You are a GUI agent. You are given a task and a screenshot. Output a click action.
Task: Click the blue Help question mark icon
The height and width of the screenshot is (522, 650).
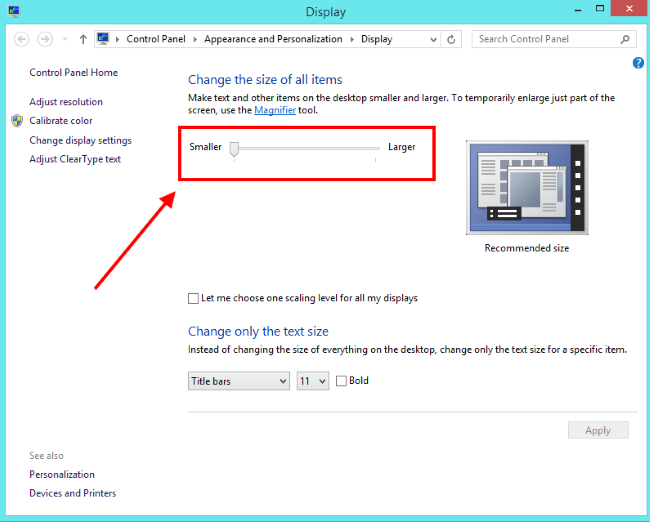click(x=638, y=63)
